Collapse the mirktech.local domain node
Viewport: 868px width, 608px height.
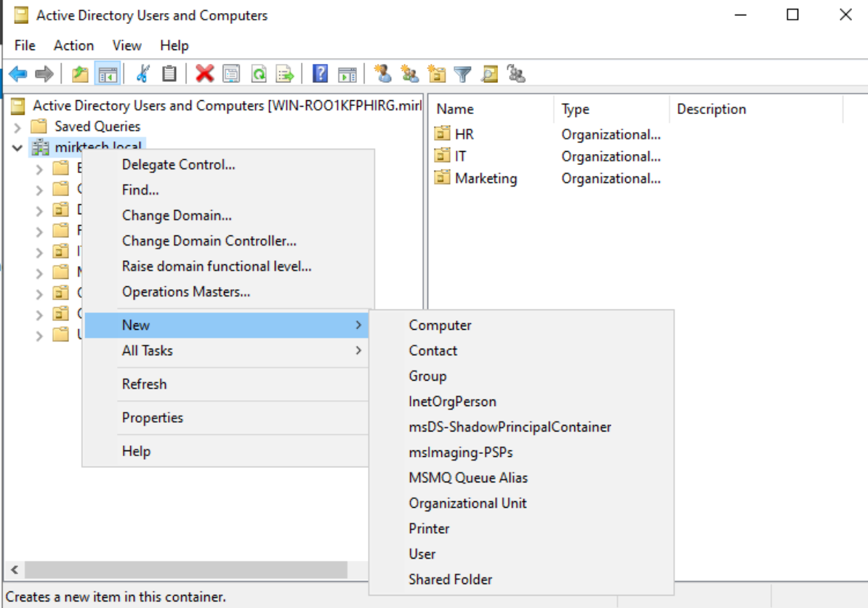point(17,148)
